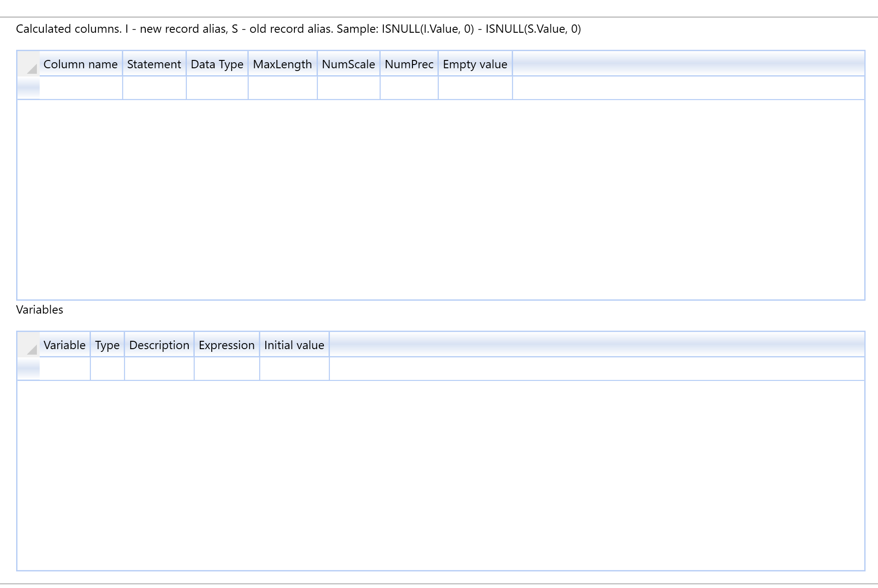Edit the empty NumScale cell

pos(348,88)
